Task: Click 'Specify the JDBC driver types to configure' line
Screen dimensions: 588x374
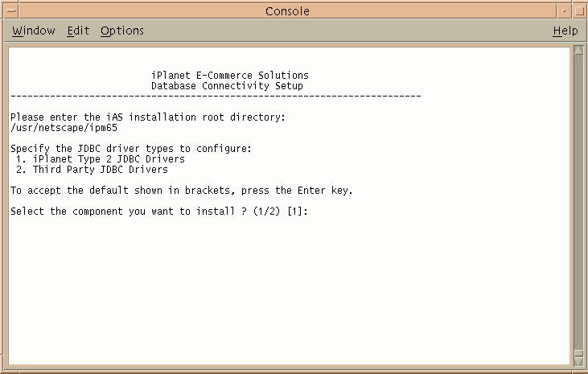Action: [x=131, y=149]
